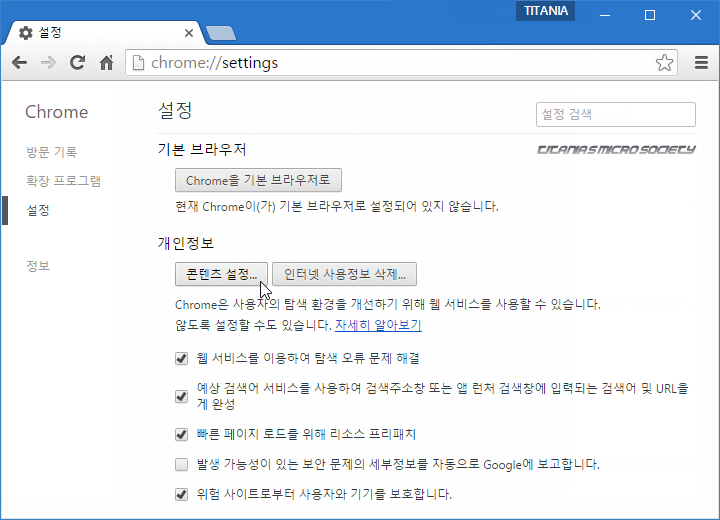This screenshot has width=720, height=520.
Task: Click the Chrome을 기본 브라우저로 button
Action: pos(258,180)
